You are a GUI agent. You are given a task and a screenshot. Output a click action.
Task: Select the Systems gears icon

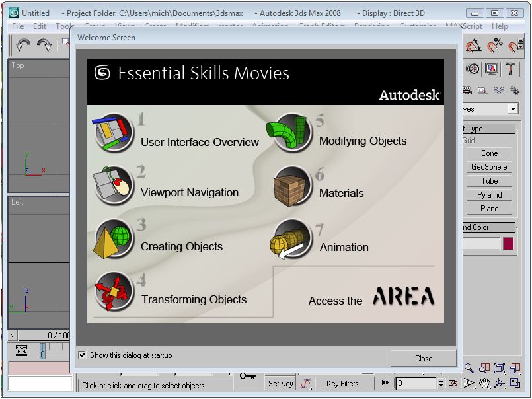[515, 91]
